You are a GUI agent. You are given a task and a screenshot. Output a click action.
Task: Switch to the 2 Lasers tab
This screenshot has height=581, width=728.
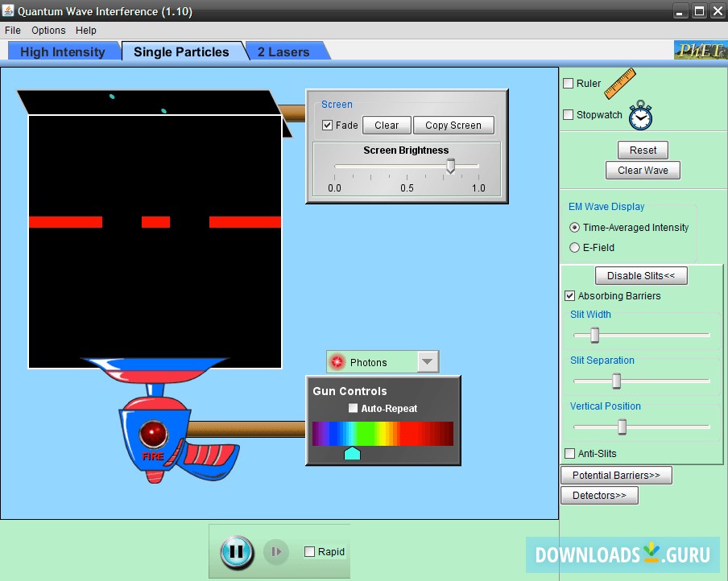(x=283, y=52)
